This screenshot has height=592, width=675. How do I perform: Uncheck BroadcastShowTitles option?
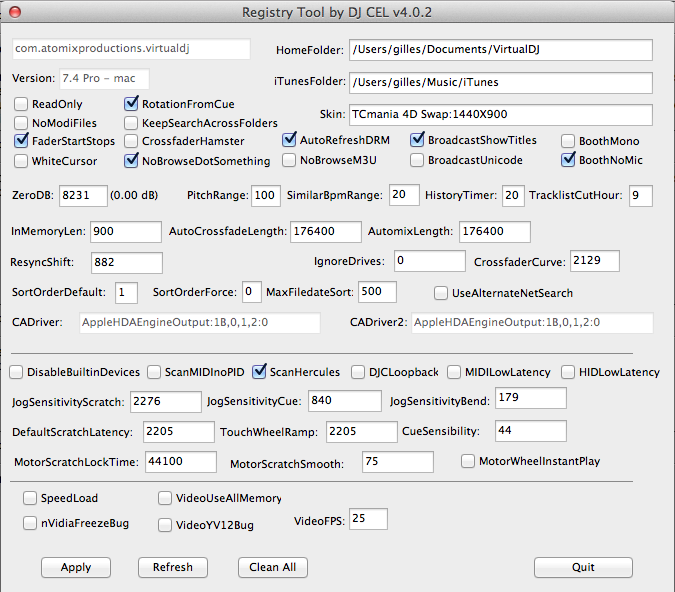[418, 140]
